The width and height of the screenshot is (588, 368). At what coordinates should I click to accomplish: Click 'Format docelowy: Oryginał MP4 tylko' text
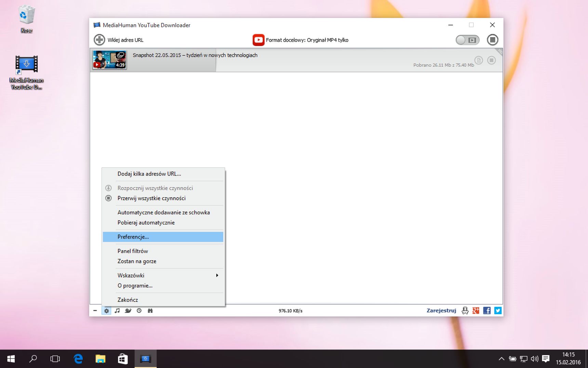coord(307,40)
